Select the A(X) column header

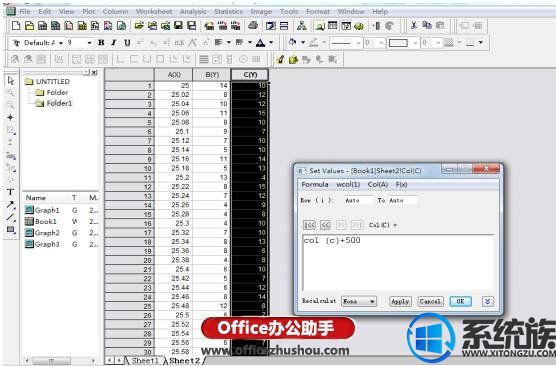click(x=174, y=75)
